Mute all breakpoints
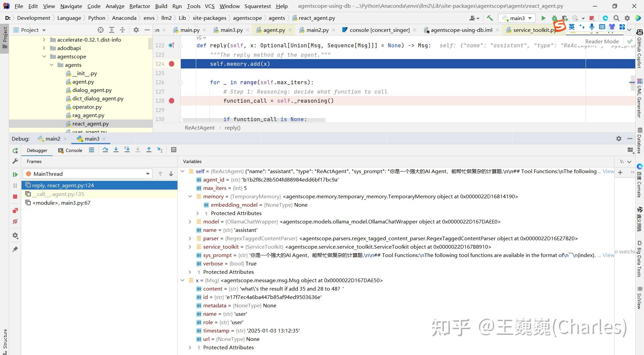 (15, 221)
